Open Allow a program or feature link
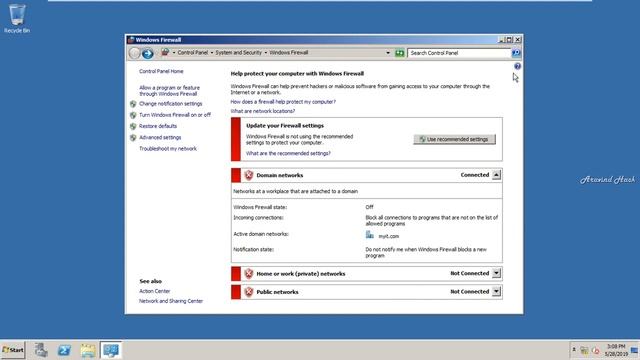This screenshot has width=640, height=360. [169, 91]
